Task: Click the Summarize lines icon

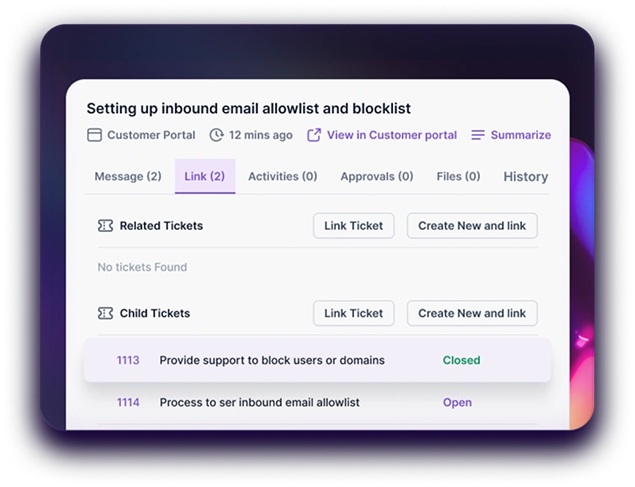Action: point(478,135)
